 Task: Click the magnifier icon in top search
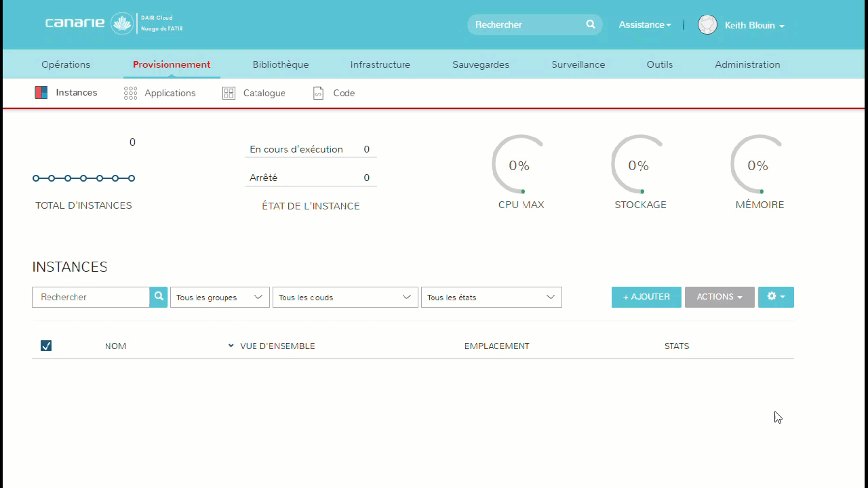pos(591,24)
